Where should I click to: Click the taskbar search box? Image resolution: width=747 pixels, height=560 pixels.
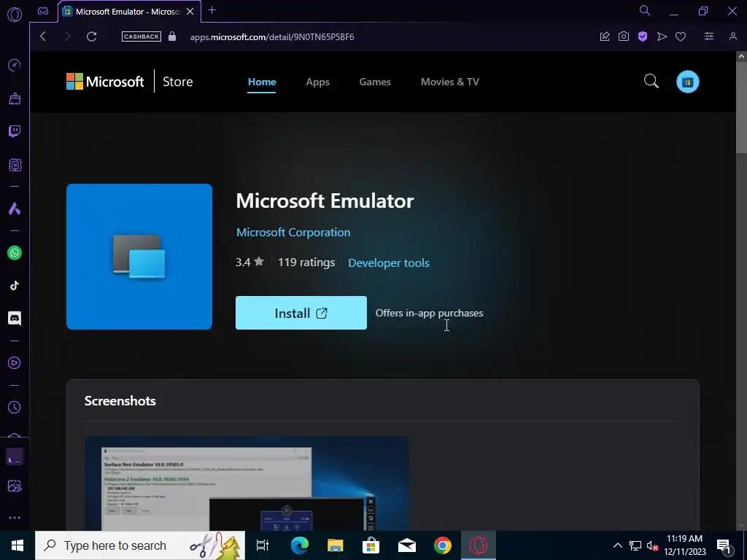(x=140, y=545)
